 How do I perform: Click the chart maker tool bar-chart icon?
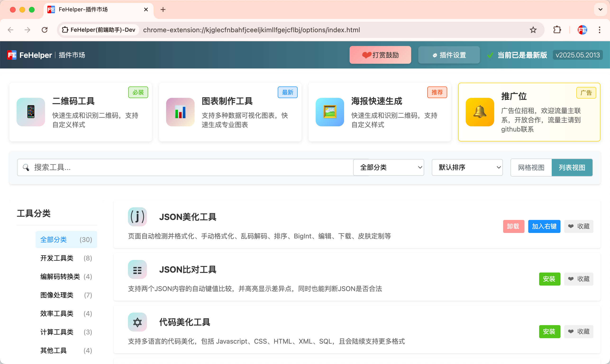tap(180, 112)
